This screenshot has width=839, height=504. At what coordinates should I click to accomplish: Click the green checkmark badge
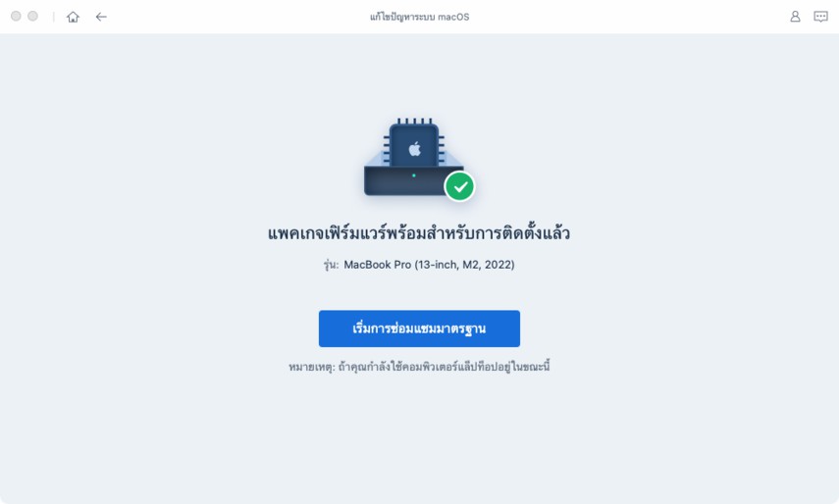coord(459,186)
